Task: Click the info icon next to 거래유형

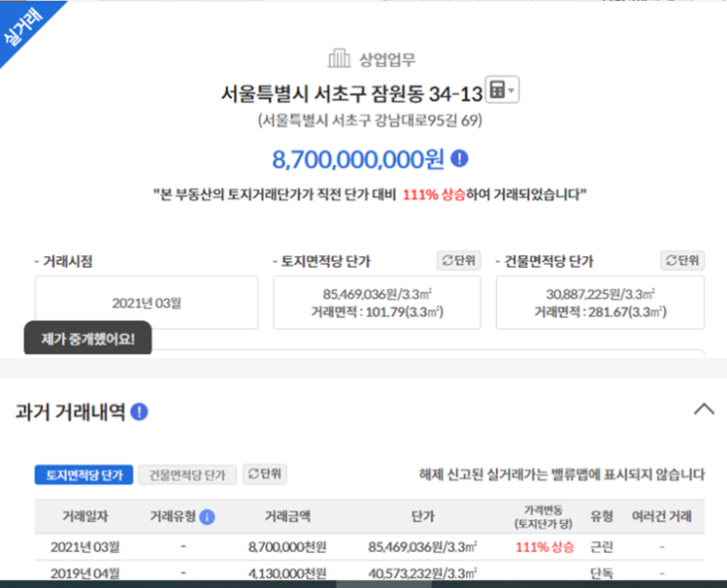Action: coord(206,516)
